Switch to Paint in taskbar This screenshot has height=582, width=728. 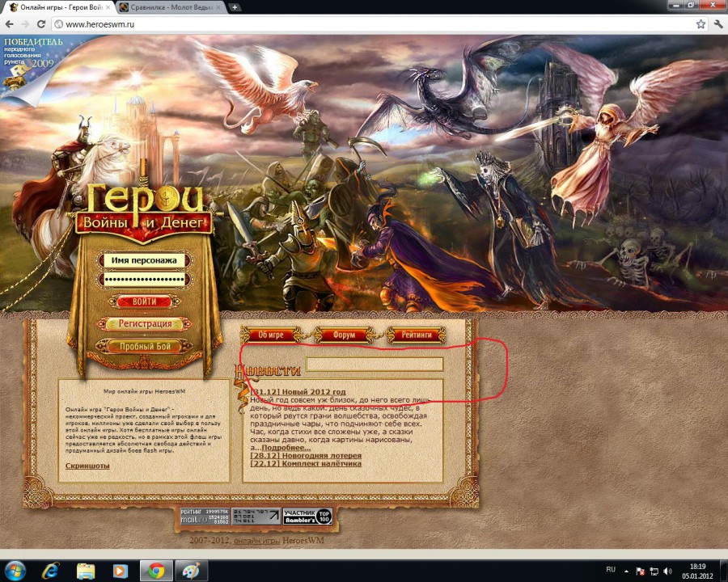click(191, 571)
